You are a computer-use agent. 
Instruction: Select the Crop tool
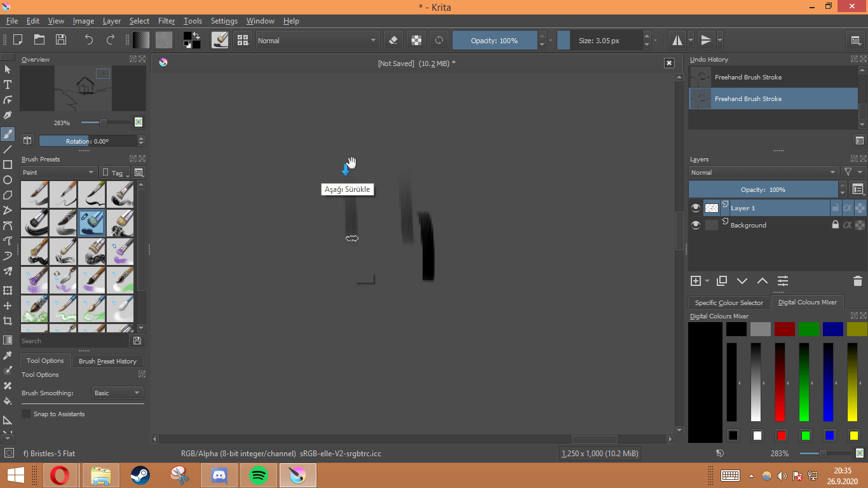(x=8, y=320)
